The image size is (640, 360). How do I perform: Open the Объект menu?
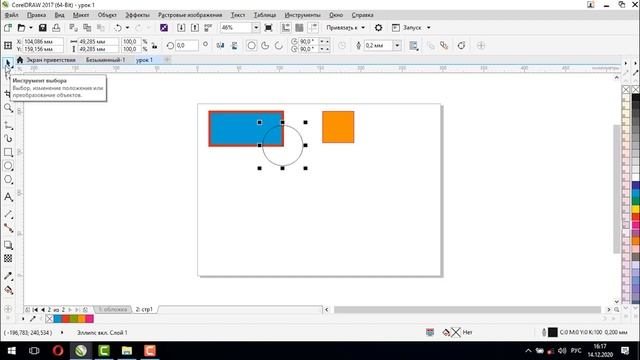click(107, 15)
